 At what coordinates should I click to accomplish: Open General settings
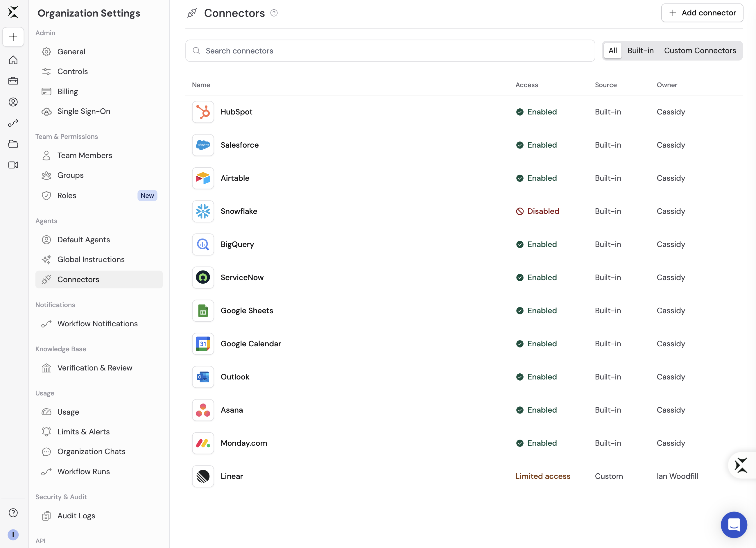(99, 52)
